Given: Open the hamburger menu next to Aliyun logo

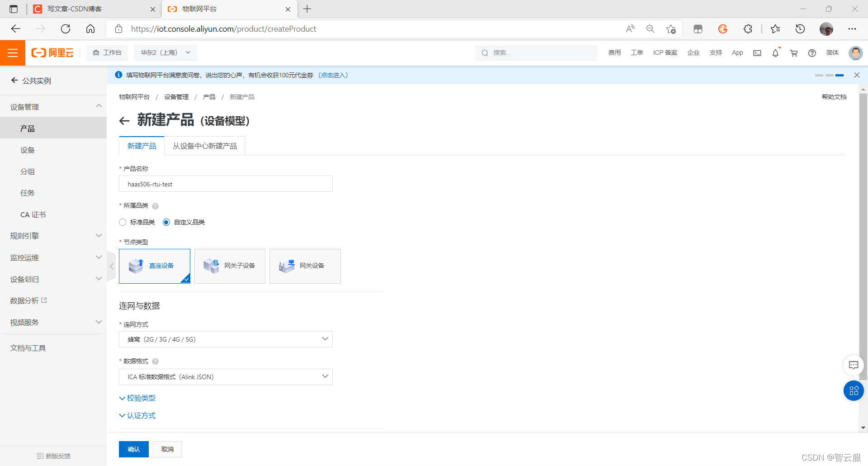Looking at the screenshot, I should (13, 52).
